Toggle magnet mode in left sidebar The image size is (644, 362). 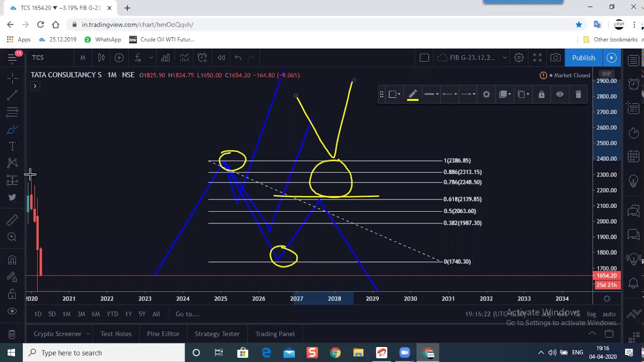pyautogui.click(x=13, y=260)
